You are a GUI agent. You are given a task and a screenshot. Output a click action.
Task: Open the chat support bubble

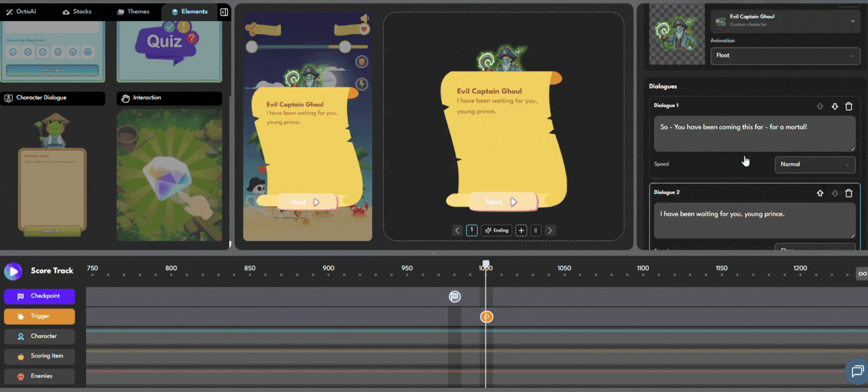[x=857, y=372]
